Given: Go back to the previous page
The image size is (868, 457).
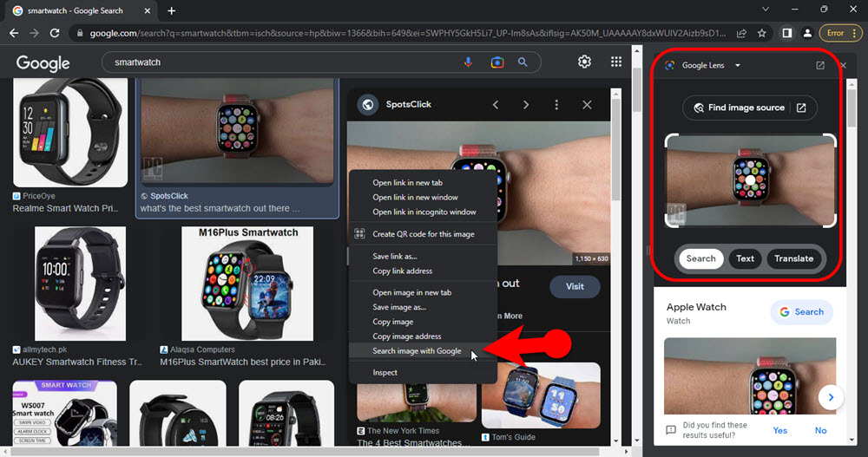Looking at the screenshot, I should pyautogui.click(x=14, y=33).
